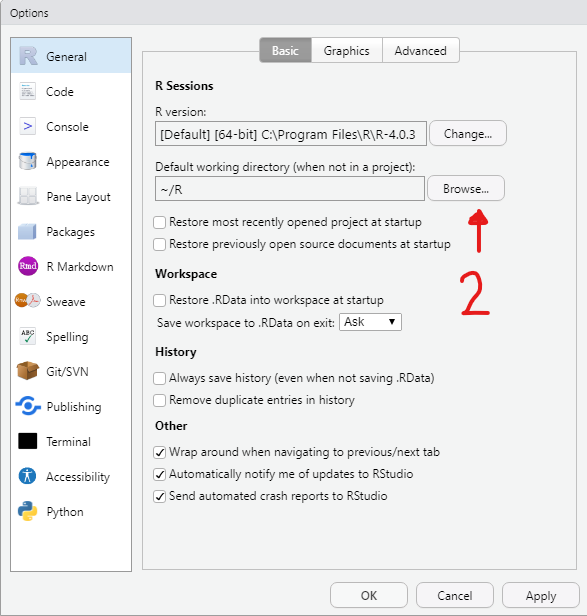587x616 pixels.
Task: Select the Terminal label in sidebar
Action: pos(68,441)
